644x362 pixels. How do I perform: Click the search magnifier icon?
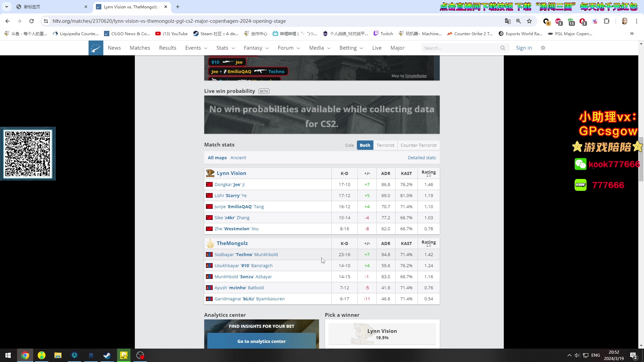click(502, 48)
